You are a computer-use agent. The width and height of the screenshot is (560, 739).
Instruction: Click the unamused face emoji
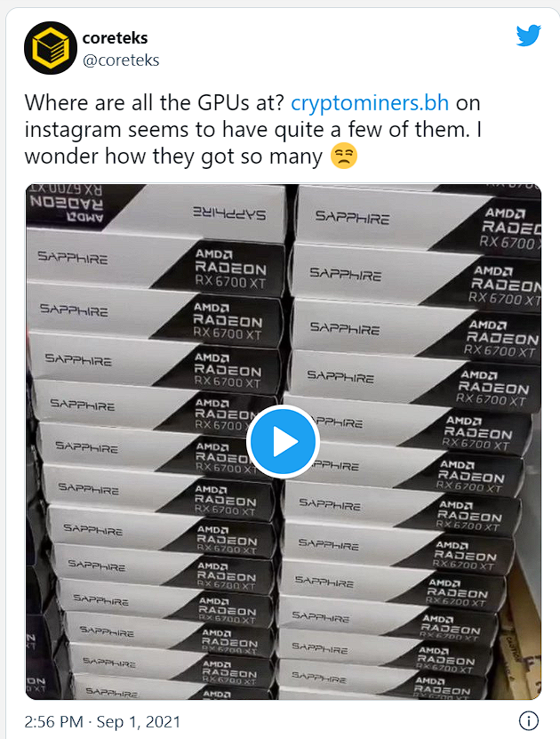344,157
